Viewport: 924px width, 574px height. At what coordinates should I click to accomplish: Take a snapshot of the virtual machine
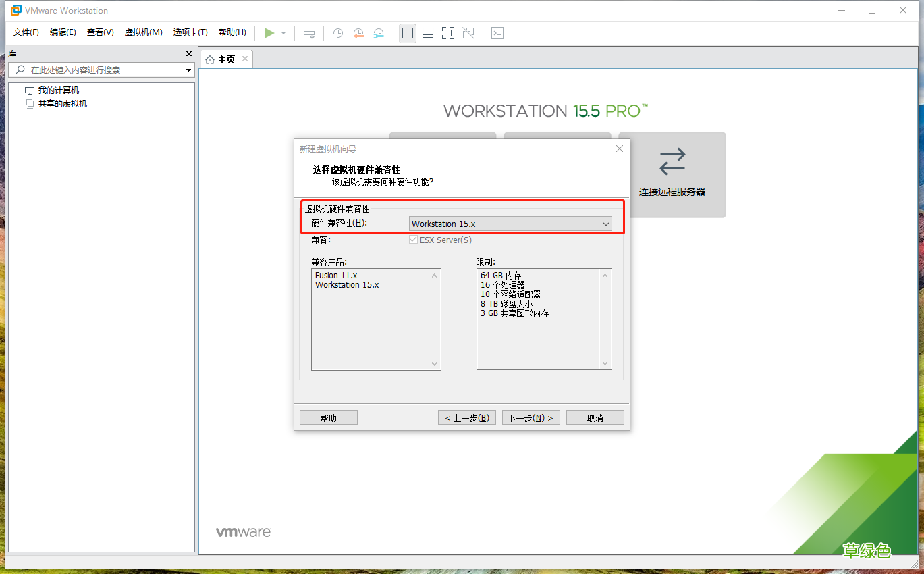click(x=337, y=32)
